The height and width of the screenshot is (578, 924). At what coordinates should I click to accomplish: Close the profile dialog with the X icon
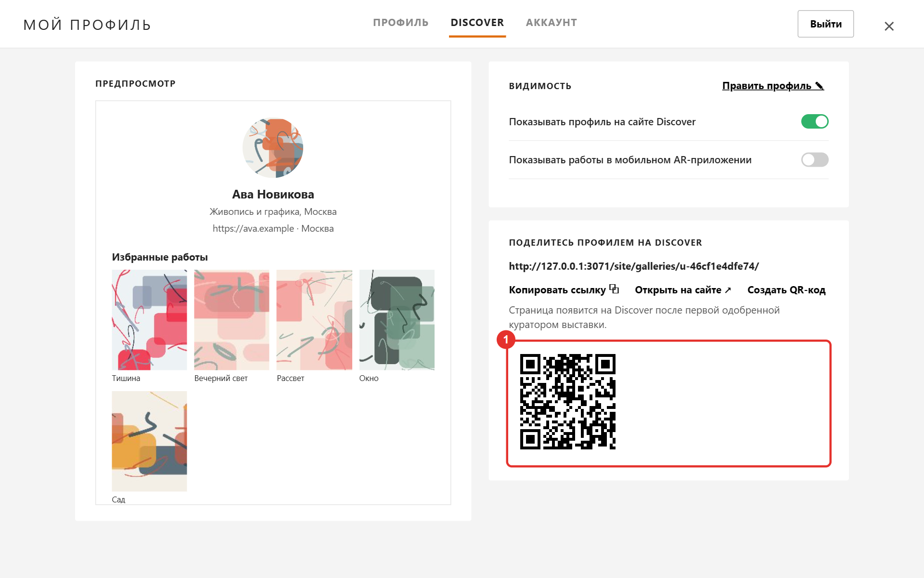click(889, 26)
